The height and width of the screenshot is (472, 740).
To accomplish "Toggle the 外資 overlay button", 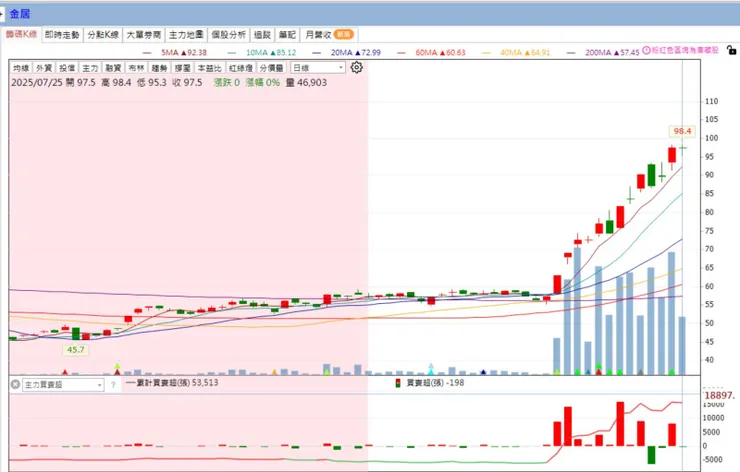I will [44, 68].
